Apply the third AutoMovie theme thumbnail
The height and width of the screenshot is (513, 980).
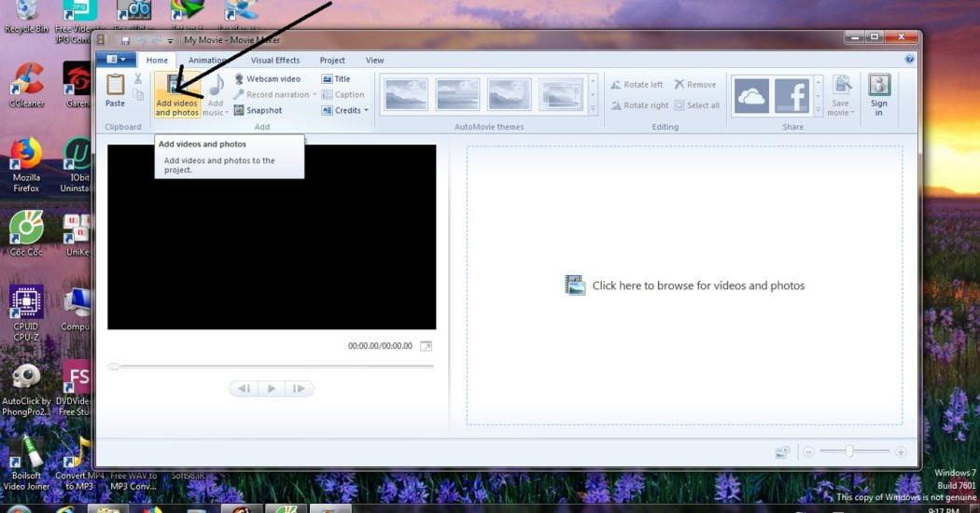tap(510, 95)
